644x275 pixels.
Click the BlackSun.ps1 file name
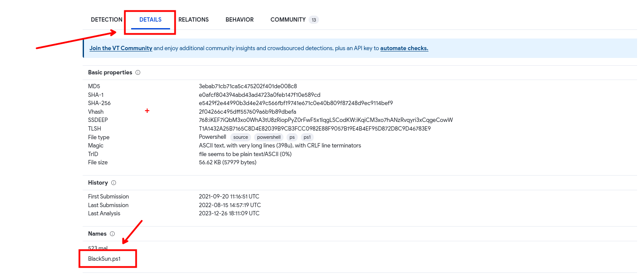(x=104, y=259)
